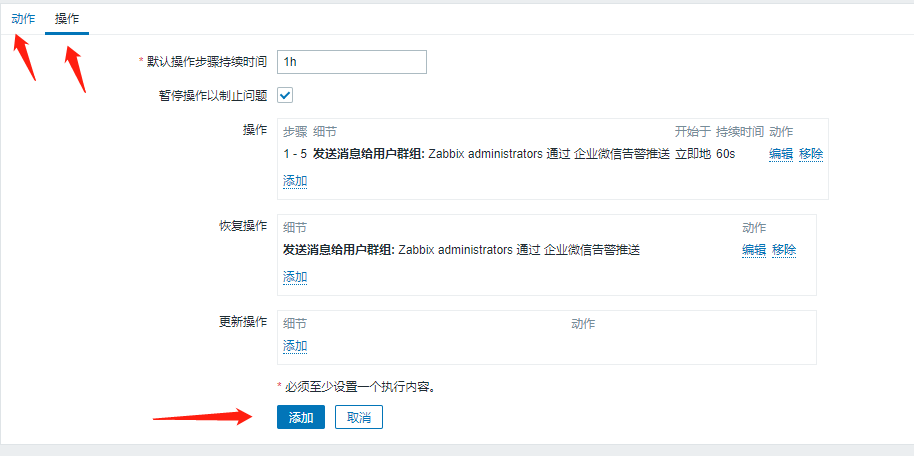Click the 60s duration value
Screen dimensions: 914x456
726,154
